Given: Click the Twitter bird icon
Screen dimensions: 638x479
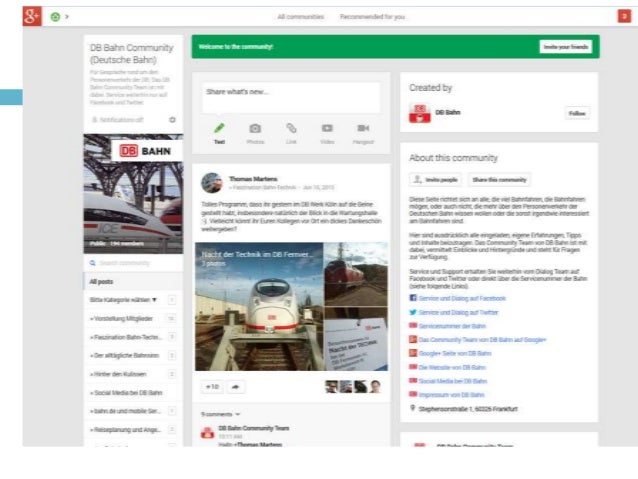Looking at the screenshot, I should [413, 312].
